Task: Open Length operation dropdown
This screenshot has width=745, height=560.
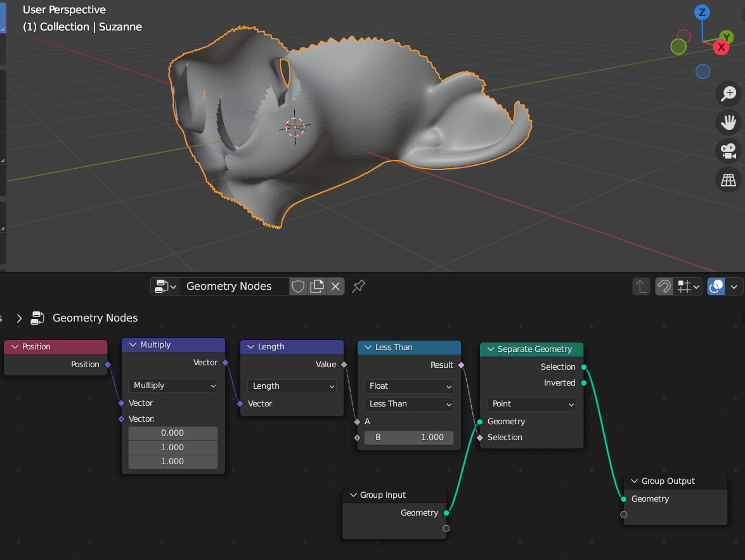Action: 292,386
